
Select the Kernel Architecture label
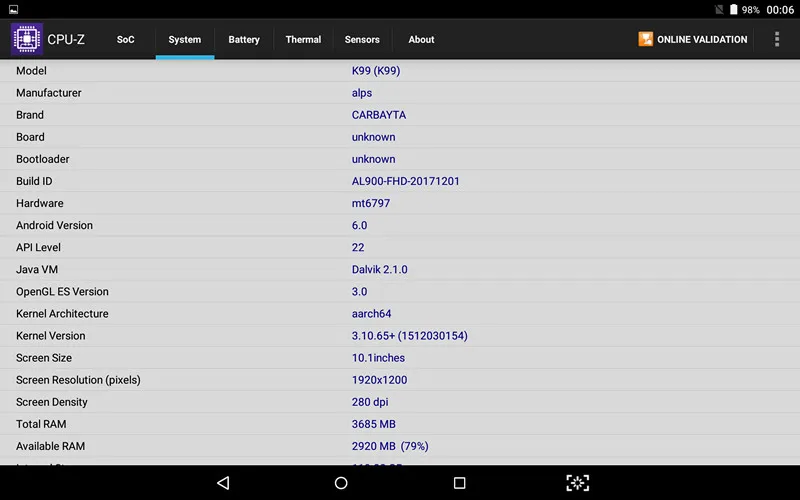tap(62, 314)
